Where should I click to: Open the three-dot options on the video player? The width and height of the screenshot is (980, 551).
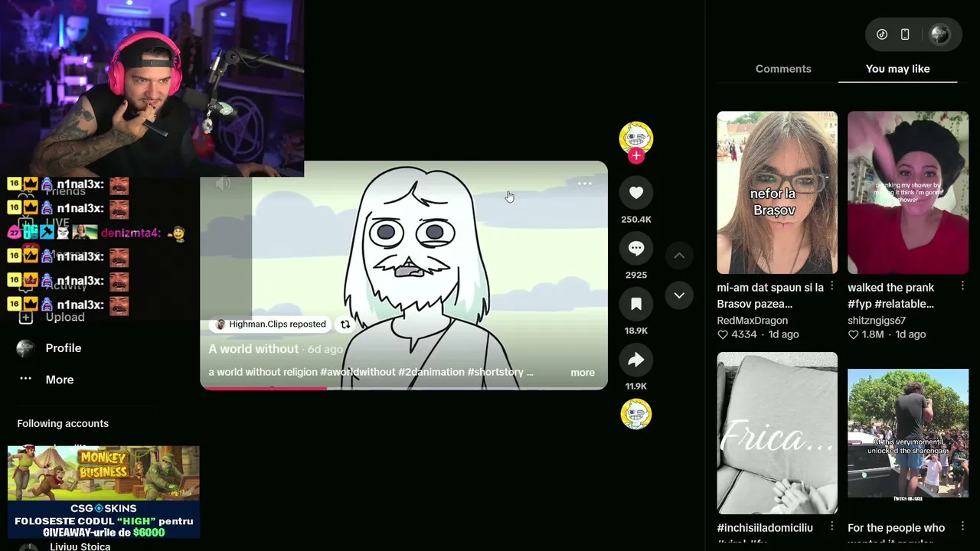click(585, 184)
